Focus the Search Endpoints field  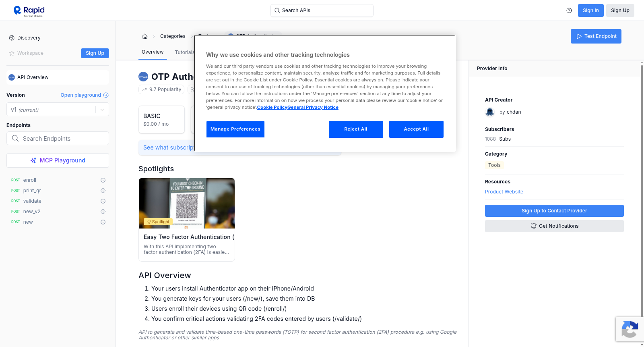coord(58,138)
